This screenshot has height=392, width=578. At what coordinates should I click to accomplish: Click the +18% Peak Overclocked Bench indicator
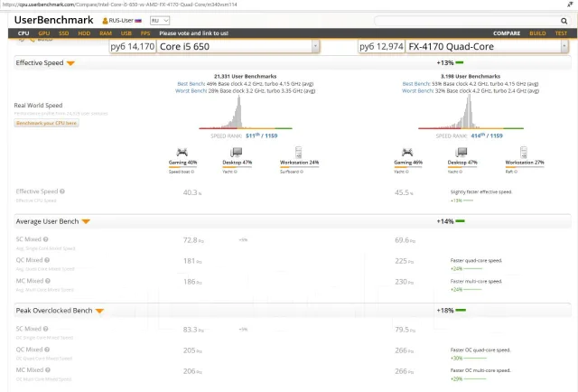pos(451,311)
